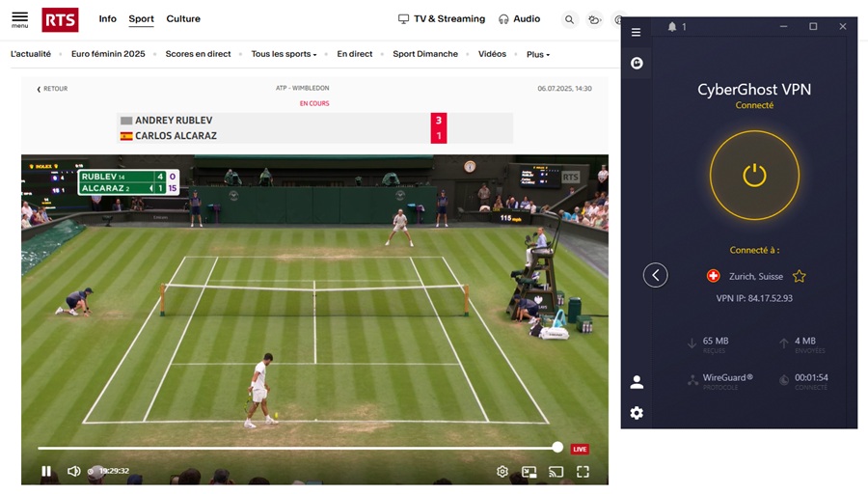
Task: Cast the video to a device
Action: [x=556, y=472]
